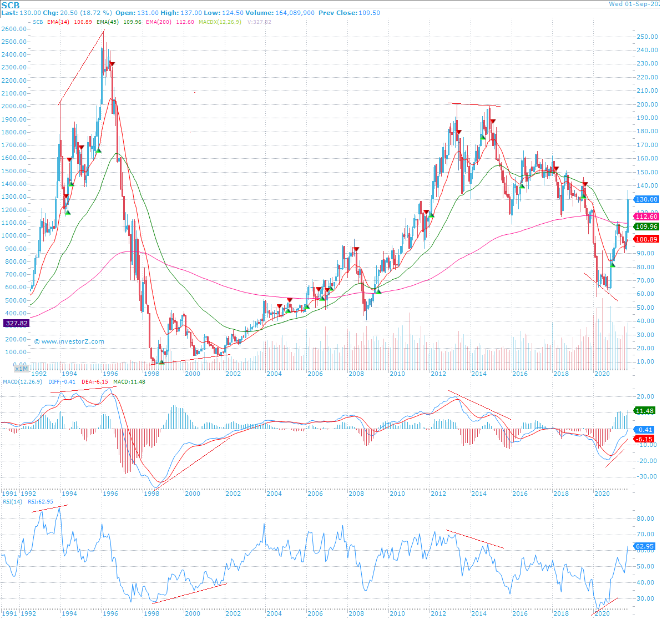This screenshot has width=672, height=619.
Task: Click the red sell marker at 2008 peak
Action: point(356,249)
